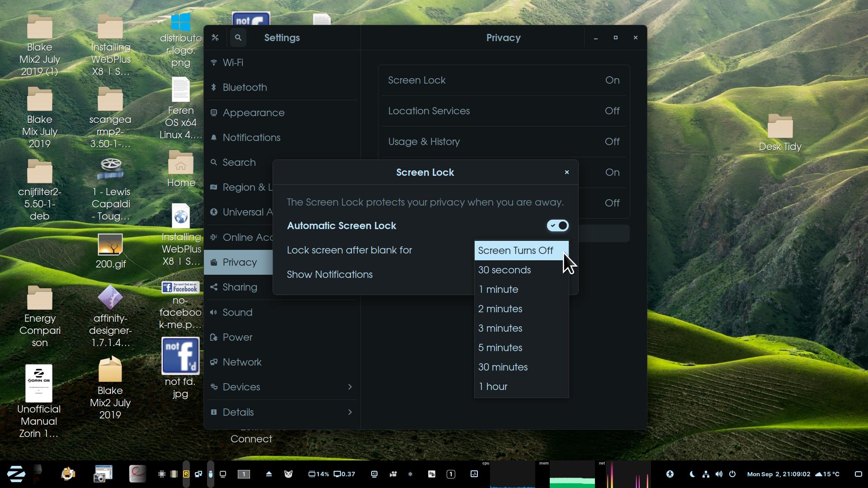868x488 pixels.
Task: Select 30 seconds from the dropdown list
Action: 504,270
